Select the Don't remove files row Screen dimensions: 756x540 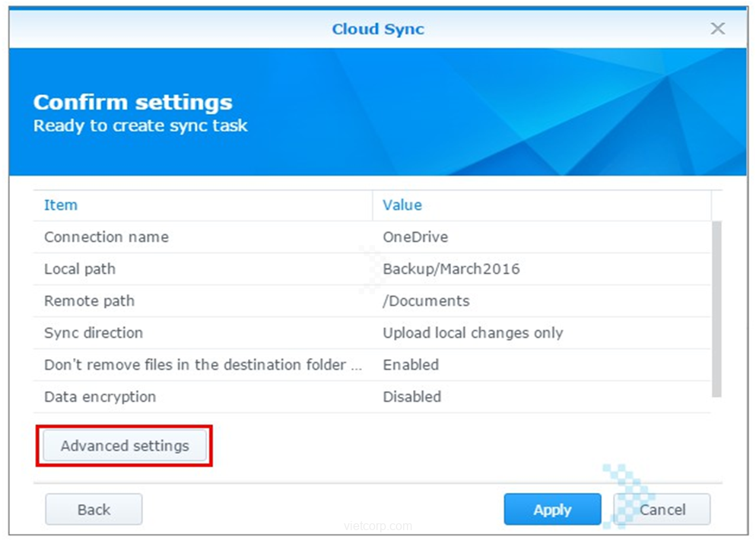[202, 365]
